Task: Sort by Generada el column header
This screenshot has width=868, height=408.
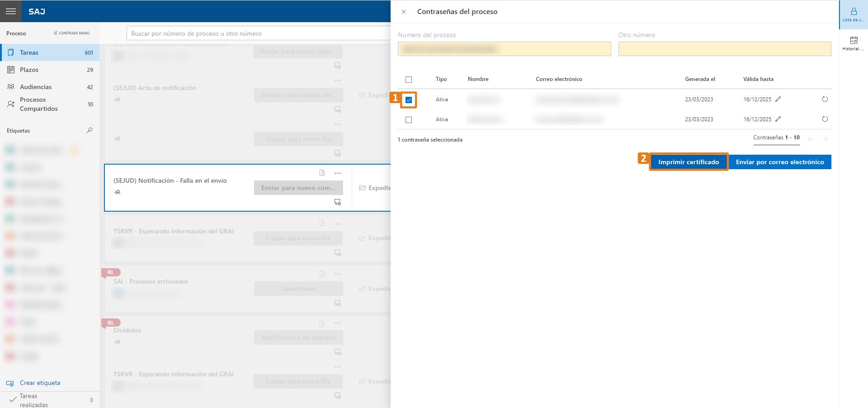Action: click(x=700, y=79)
